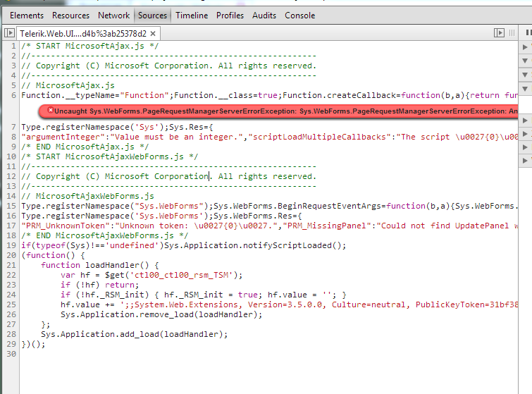Hide the debugger sidebar

tap(500, 33)
